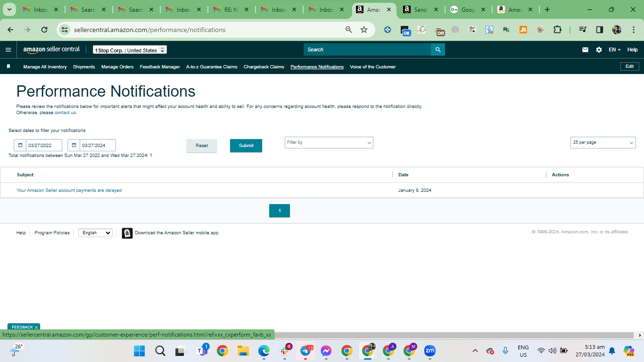Click the orange JS extension icon
The height and width of the screenshot is (362, 644).
pyautogui.click(x=523, y=30)
